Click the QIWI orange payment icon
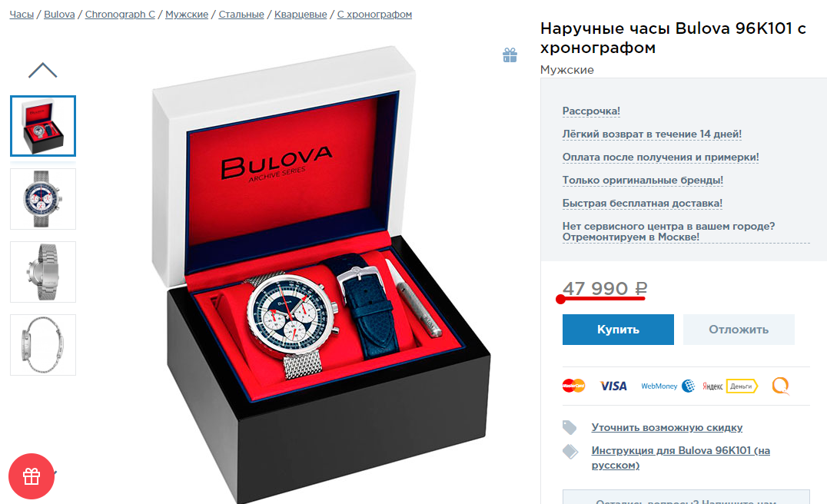 [x=781, y=386]
